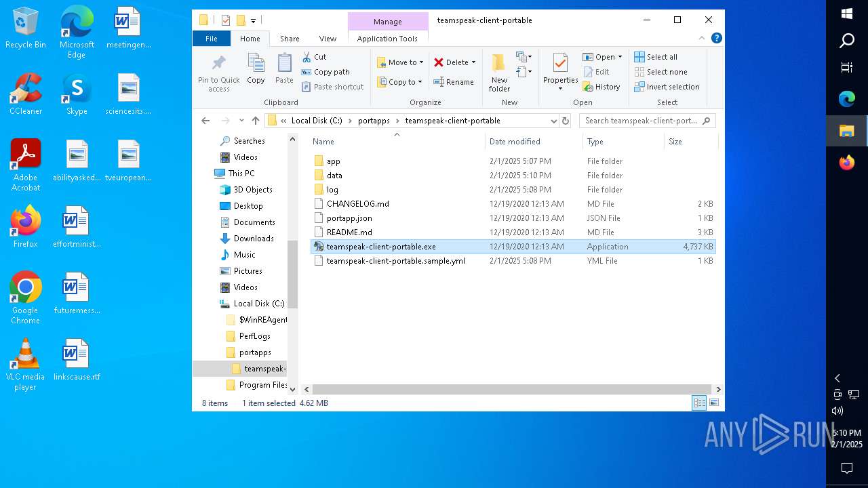Select the data folder
The image size is (868, 488).
(x=513, y=176)
